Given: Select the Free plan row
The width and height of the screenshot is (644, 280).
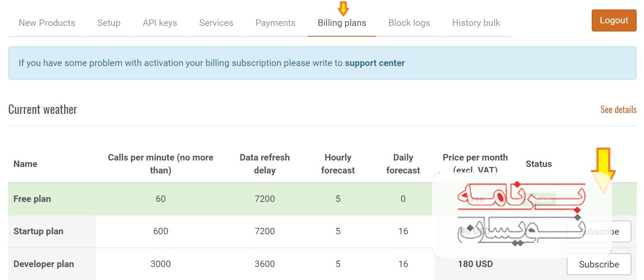Looking at the screenshot, I should [x=322, y=199].
